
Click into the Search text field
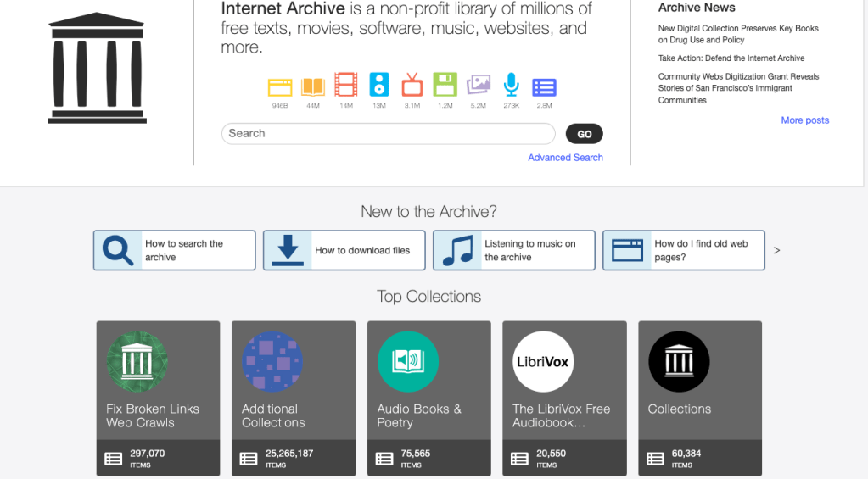tap(389, 134)
